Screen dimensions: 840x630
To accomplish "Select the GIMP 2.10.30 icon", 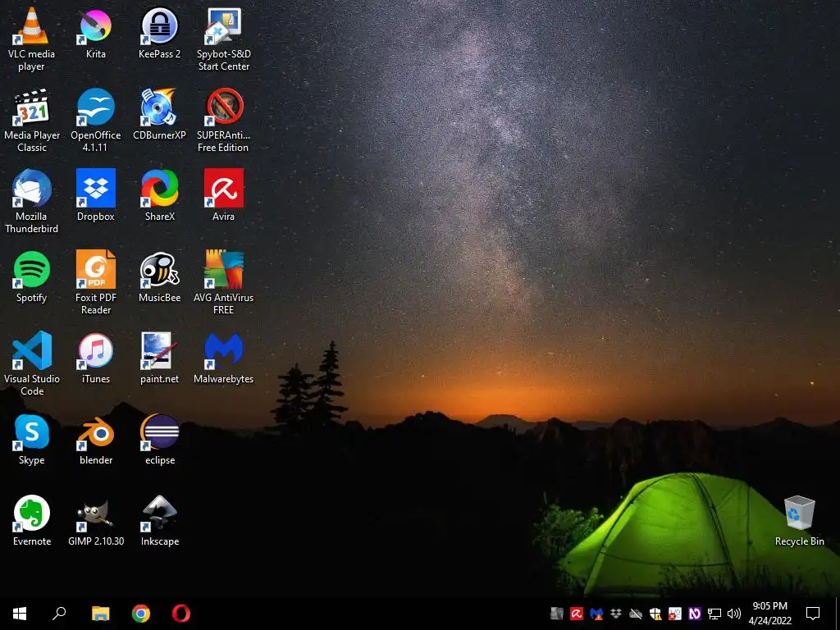I will [95, 521].
